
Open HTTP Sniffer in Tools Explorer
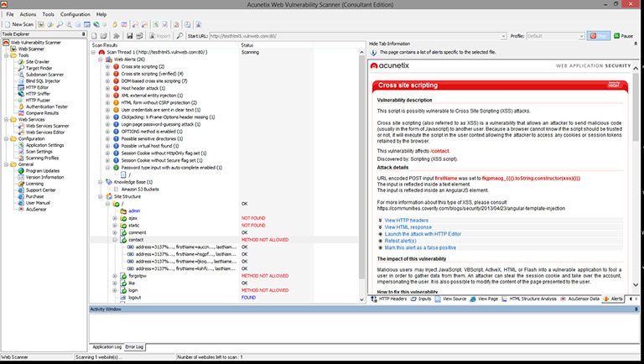point(38,94)
